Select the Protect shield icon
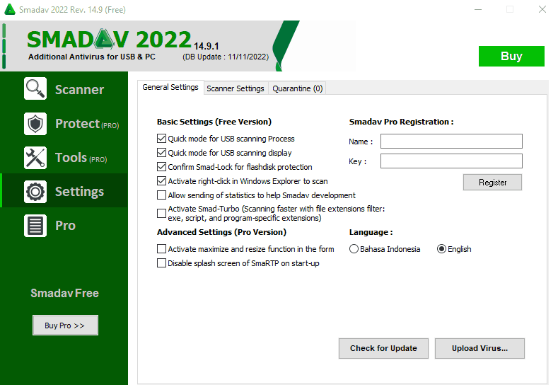 [x=35, y=124]
